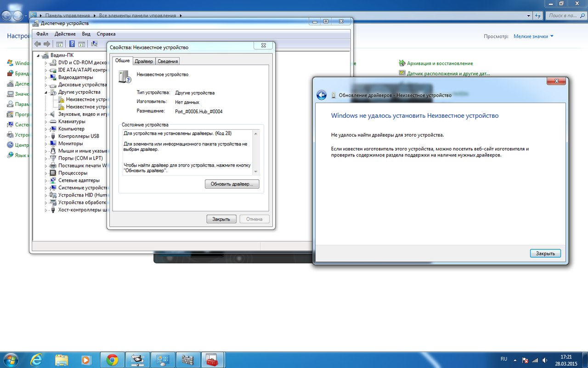This screenshot has height=368, width=588.
Task: Open Windows Firewall from the taskbar
Action: click(x=187, y=359)
